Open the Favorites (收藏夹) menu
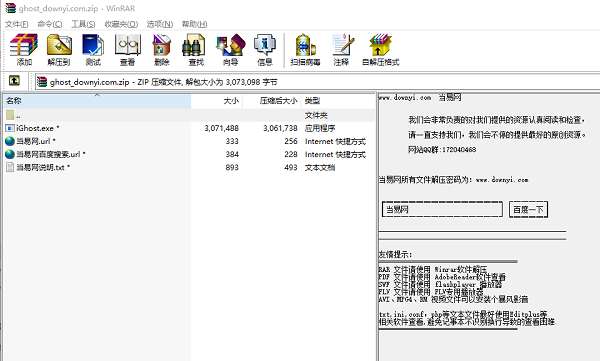This screenshot has height=361, width=600. click(121, 24)
